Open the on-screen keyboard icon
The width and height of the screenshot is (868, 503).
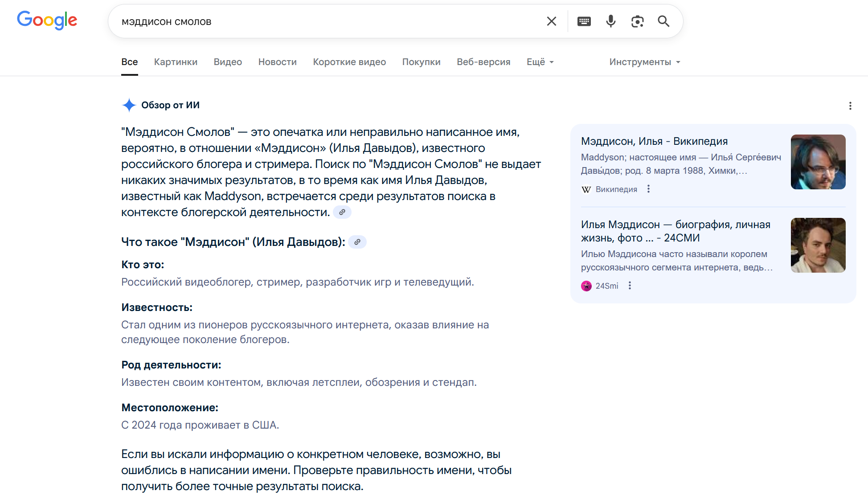pos(584,21)
